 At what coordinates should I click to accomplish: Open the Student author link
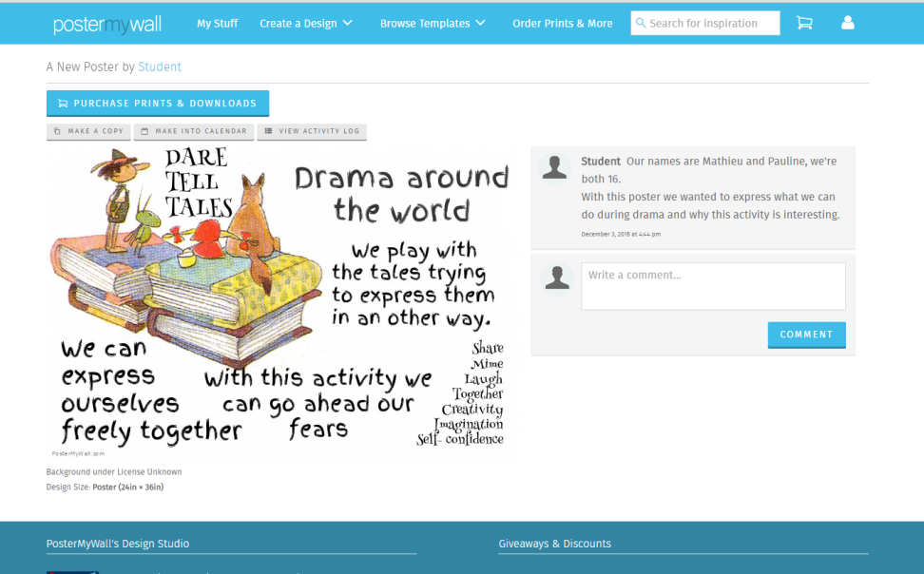click(160, 67)
